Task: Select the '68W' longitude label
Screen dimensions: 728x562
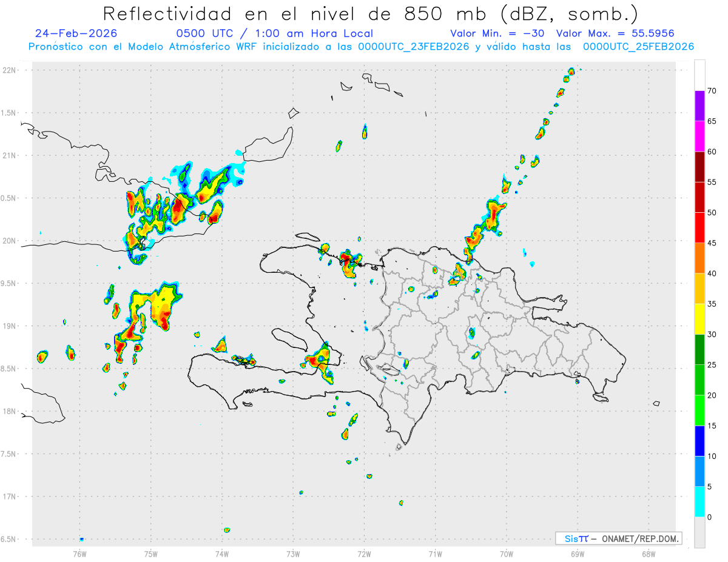Action: point(649,554)
